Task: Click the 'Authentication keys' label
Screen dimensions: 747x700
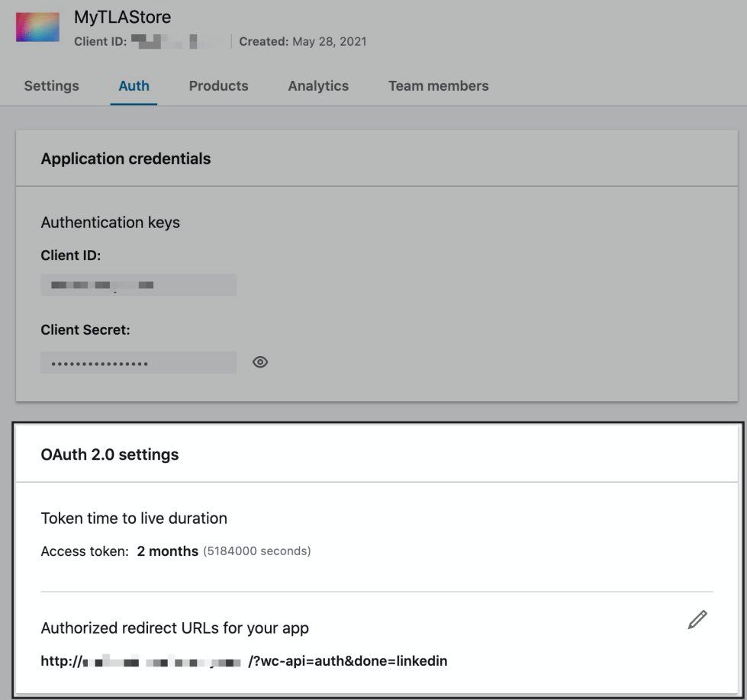Action: click(x=111, y=223)
